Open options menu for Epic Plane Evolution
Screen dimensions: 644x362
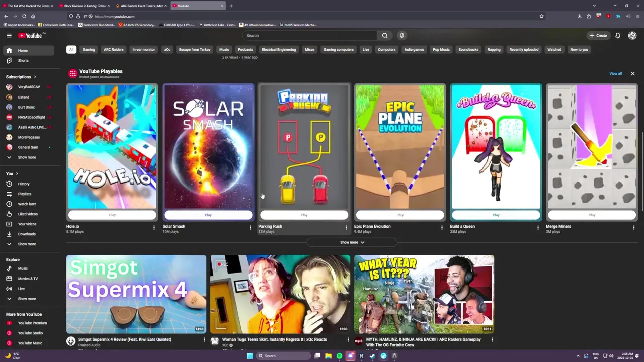442,228
